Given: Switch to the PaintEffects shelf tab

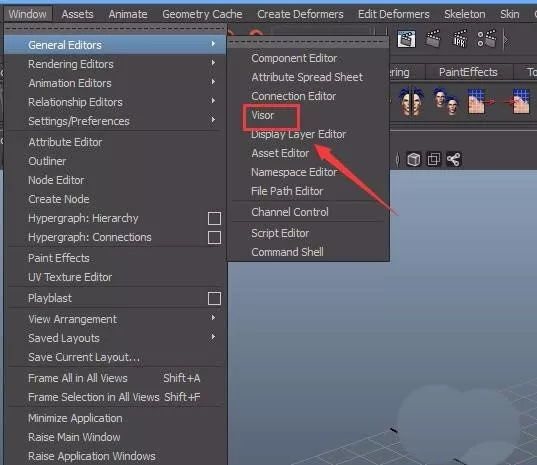Looking at the screenshot, I should [x=468, y=72].
